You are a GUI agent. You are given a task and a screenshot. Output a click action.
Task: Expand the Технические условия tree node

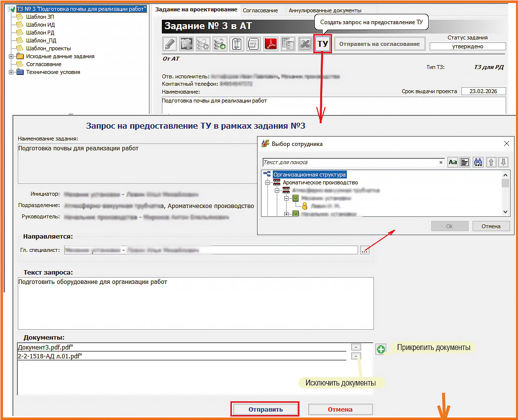(11, 72)
